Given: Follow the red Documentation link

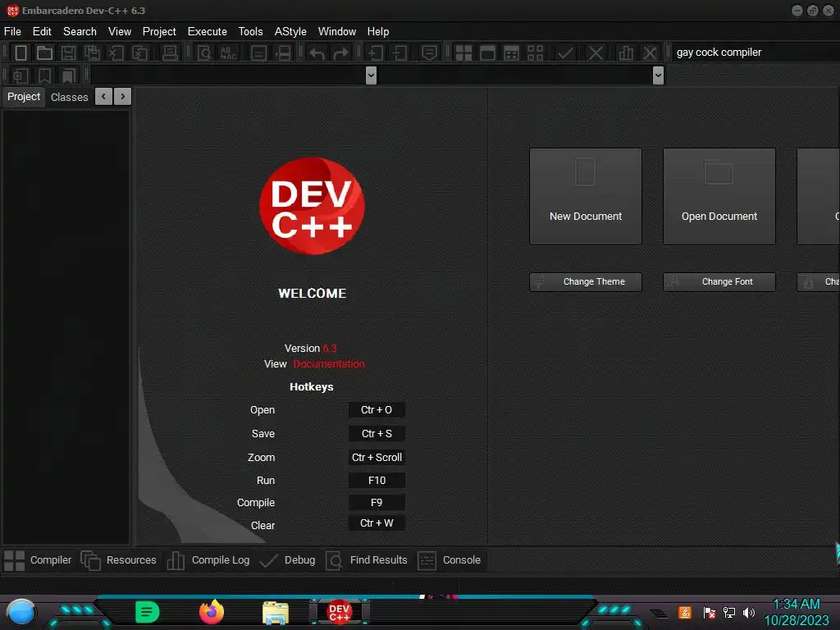Looking at the screenshot, I should coord(329,363).
